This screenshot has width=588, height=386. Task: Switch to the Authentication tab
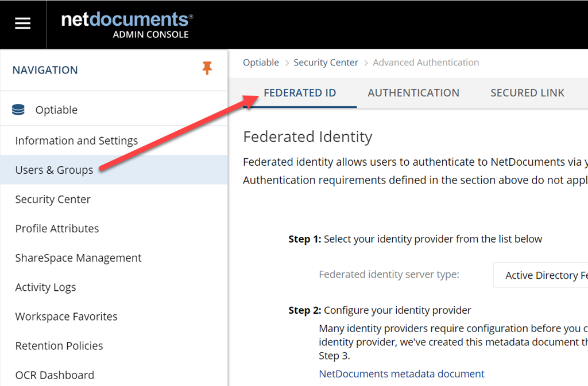pos(413,93)
